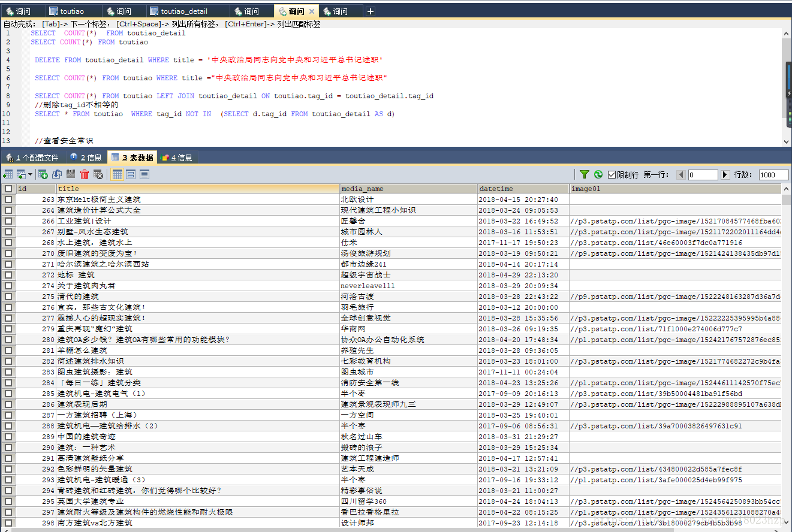Uncheck the 限制行 checkbox

tap(612, 174)
